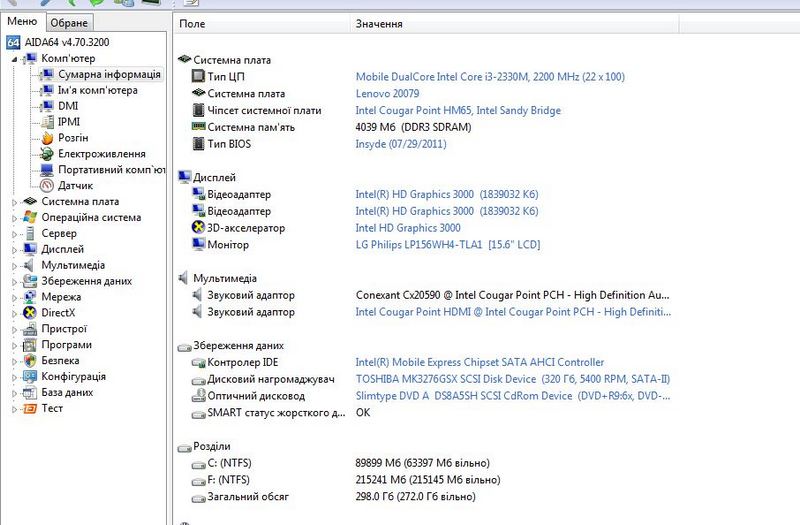Select Ім'я комп'ютера tree item
The width and height of the screenshot is (800, 525).
point(97,90)
